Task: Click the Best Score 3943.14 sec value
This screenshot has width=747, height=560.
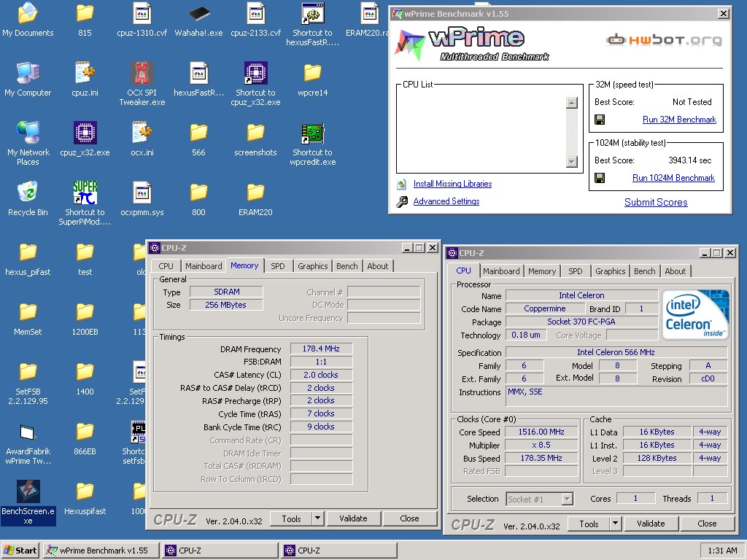Action: [689, 160]
